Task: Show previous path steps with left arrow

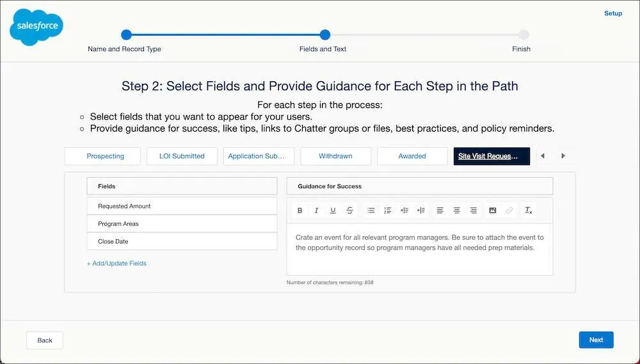Action: 543,156
